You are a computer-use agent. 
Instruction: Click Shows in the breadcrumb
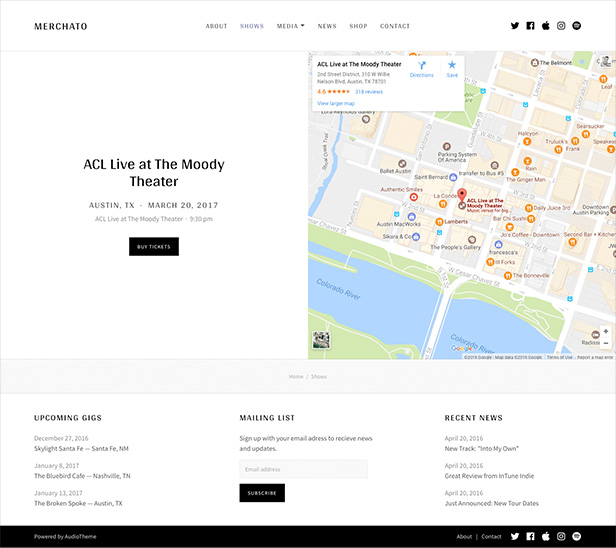(x=319, y=376)
